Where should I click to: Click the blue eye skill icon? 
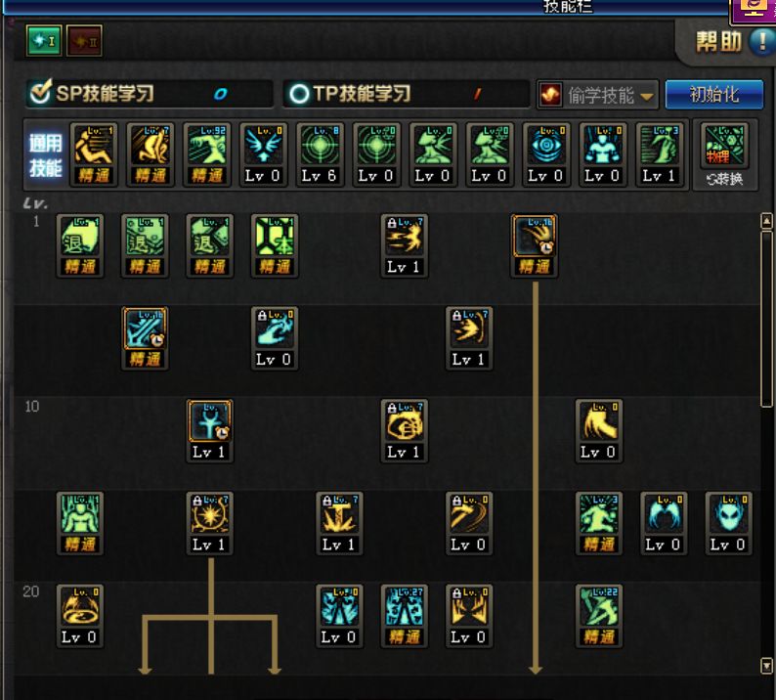(x=546, y=145)
